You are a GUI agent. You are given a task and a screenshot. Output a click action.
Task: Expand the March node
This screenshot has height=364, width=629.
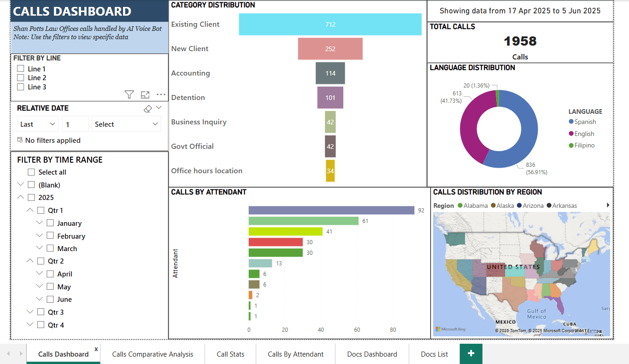tap(40, 248)
